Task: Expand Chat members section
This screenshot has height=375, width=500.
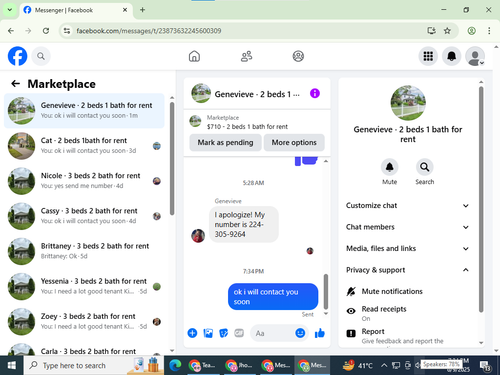Action: tap(407, 227)
